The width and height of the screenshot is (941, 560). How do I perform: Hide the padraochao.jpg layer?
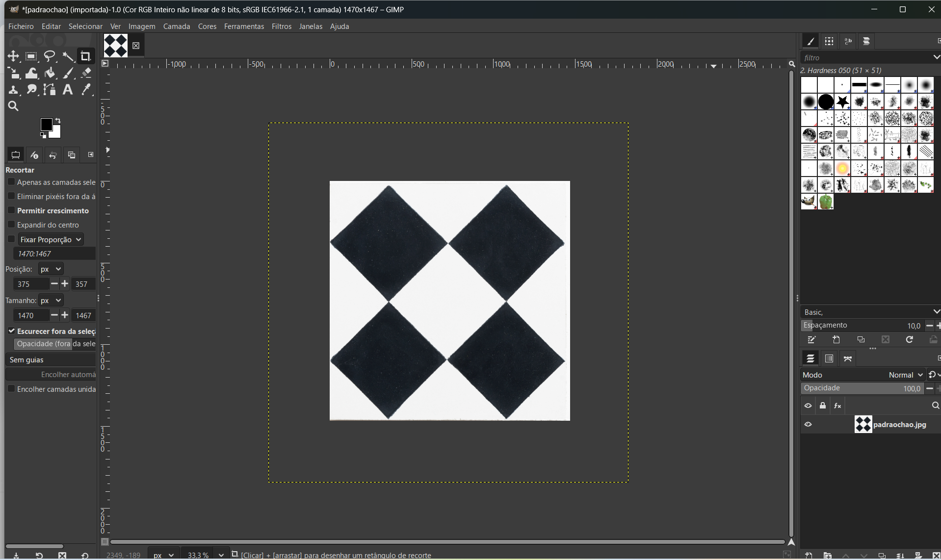808,425
